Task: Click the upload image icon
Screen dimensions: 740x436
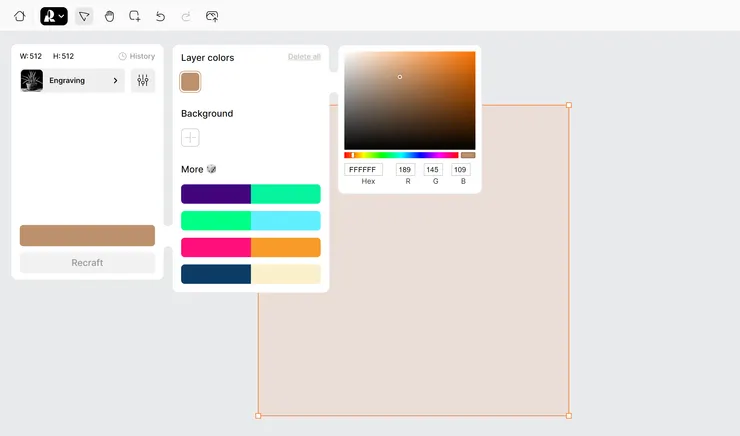Action: (x=212, y=17)
